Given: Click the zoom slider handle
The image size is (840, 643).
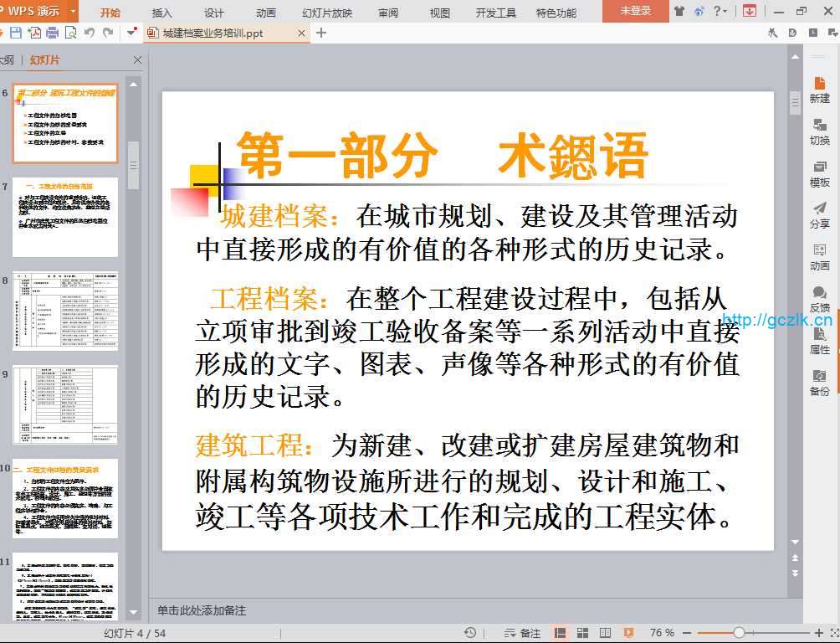Looking at the screenshot, I should [x=739, y=633].
